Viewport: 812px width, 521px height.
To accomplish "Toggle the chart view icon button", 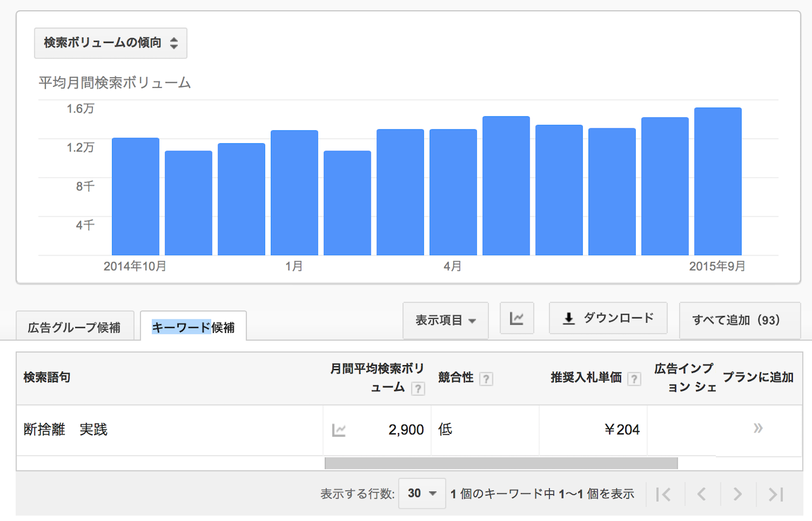I will click(517, 318).
